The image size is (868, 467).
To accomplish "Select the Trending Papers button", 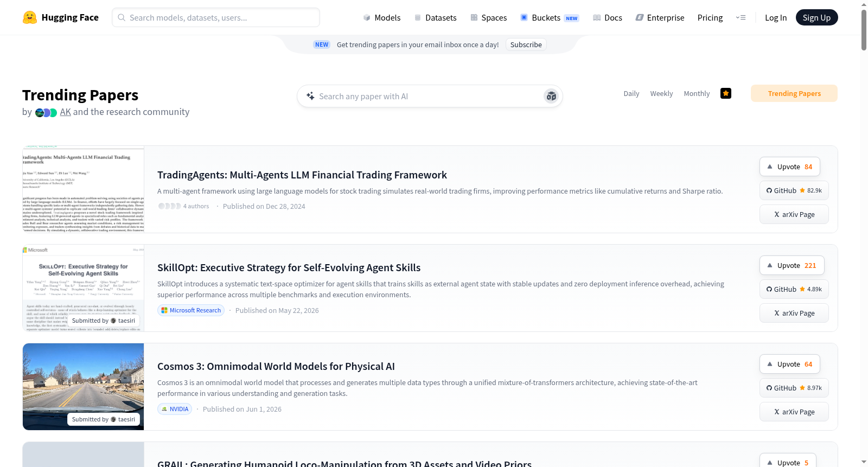I will click(x=794, y=93).
